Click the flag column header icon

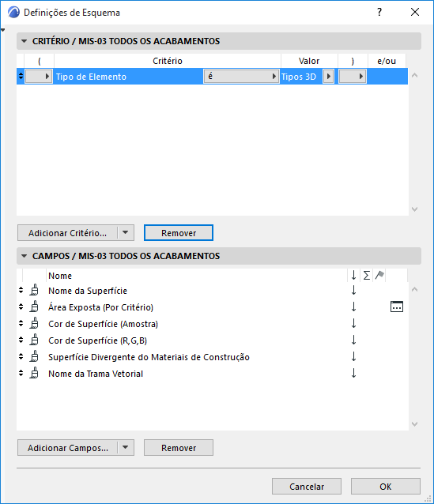tap(379, 275)
